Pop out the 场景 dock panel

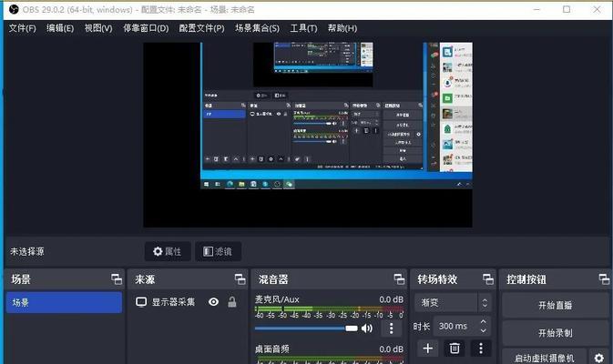click(117, 279)
